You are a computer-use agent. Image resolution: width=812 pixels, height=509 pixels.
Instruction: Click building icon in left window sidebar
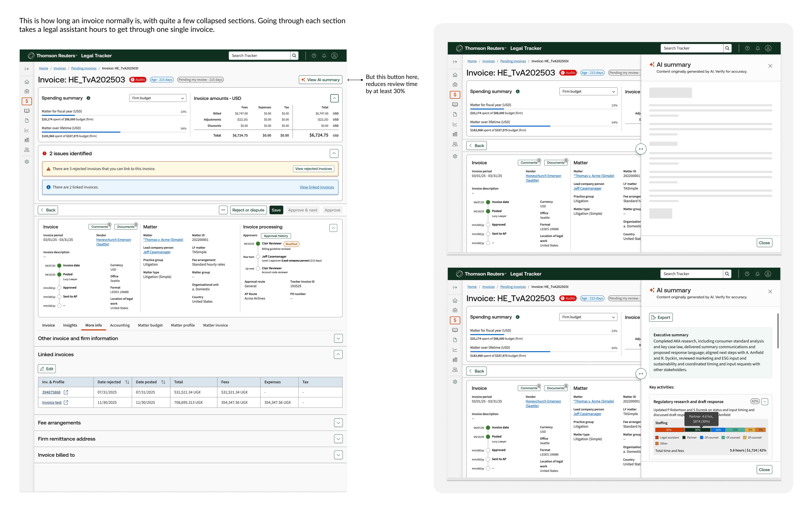(27, 140)
